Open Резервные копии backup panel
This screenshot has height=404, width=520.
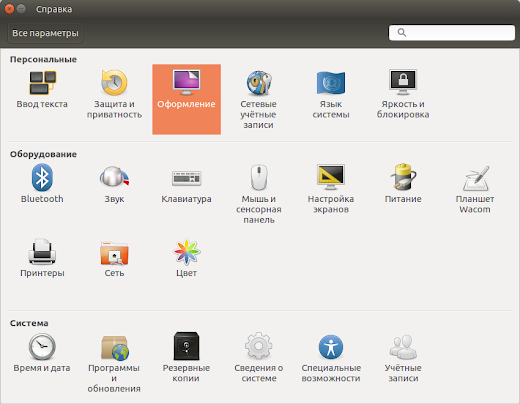[x=186, y=358]
